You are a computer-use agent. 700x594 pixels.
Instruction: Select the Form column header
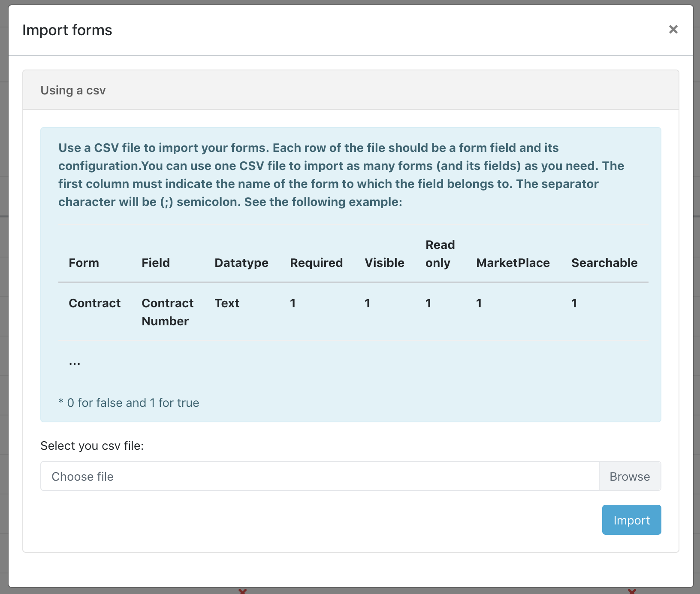[x=84, y=263]
